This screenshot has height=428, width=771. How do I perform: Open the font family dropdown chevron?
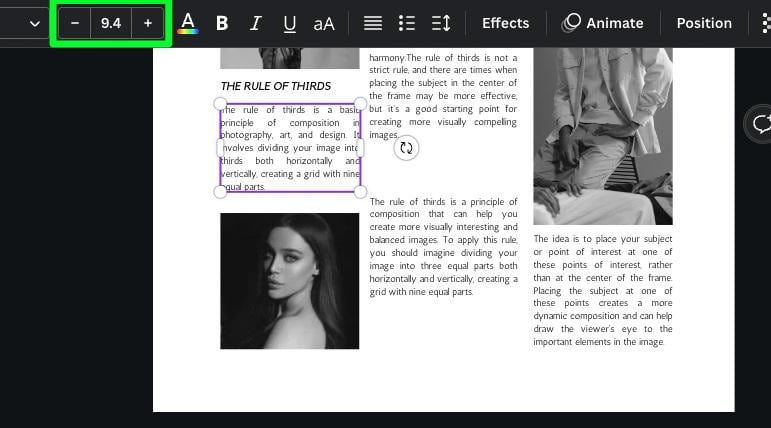pos(35,23)
